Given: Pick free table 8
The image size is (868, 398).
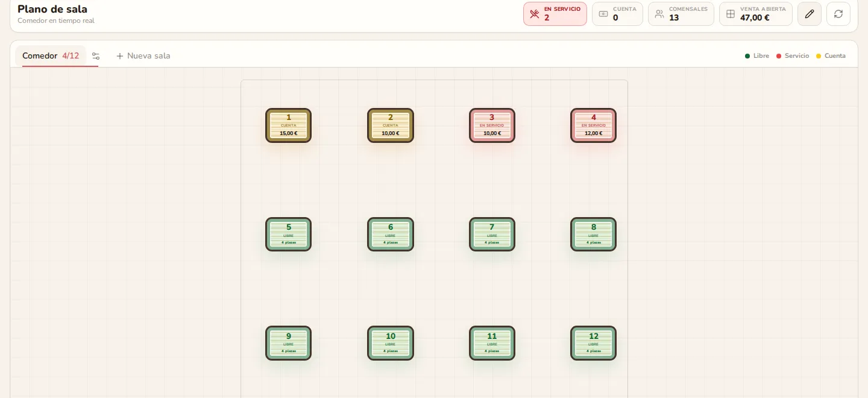Looking at the screenshot, I should point(594,235).
